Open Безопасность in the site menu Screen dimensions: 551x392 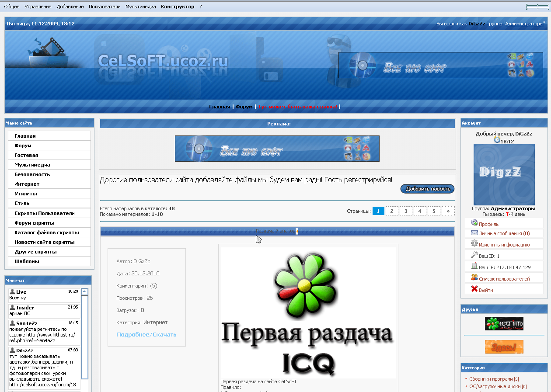49,174
